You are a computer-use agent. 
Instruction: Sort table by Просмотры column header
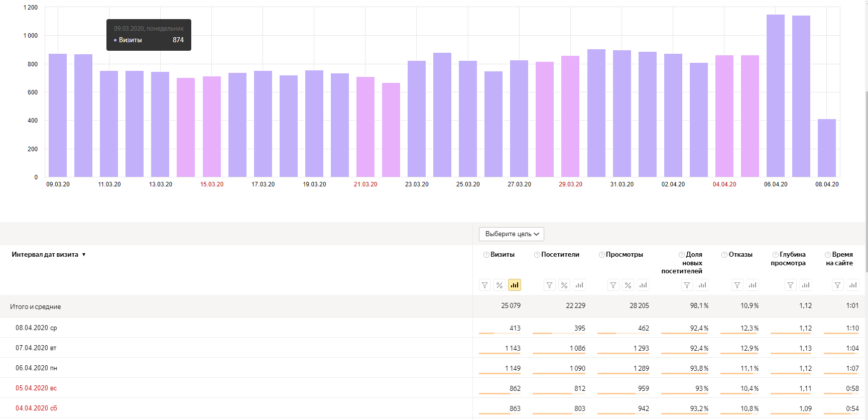click(x=625, y=255)
